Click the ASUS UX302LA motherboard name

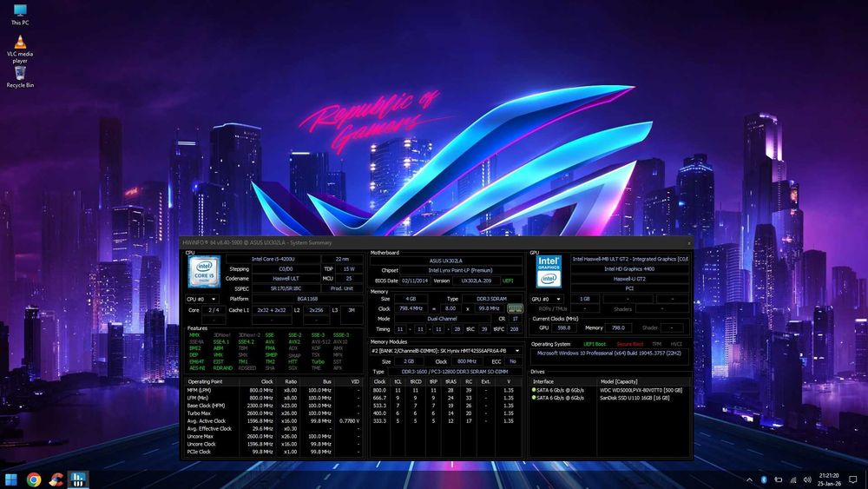(x=445, y=261)
